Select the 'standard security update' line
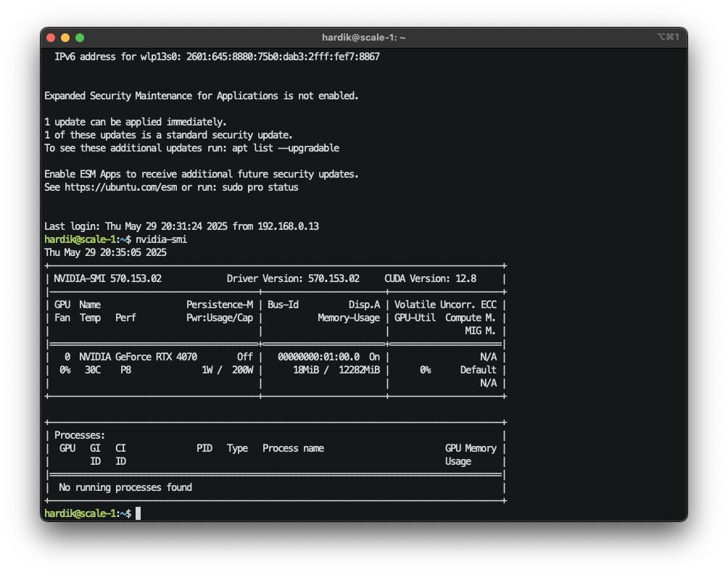Viewport: 728px width, 575px height. [168, 135]
